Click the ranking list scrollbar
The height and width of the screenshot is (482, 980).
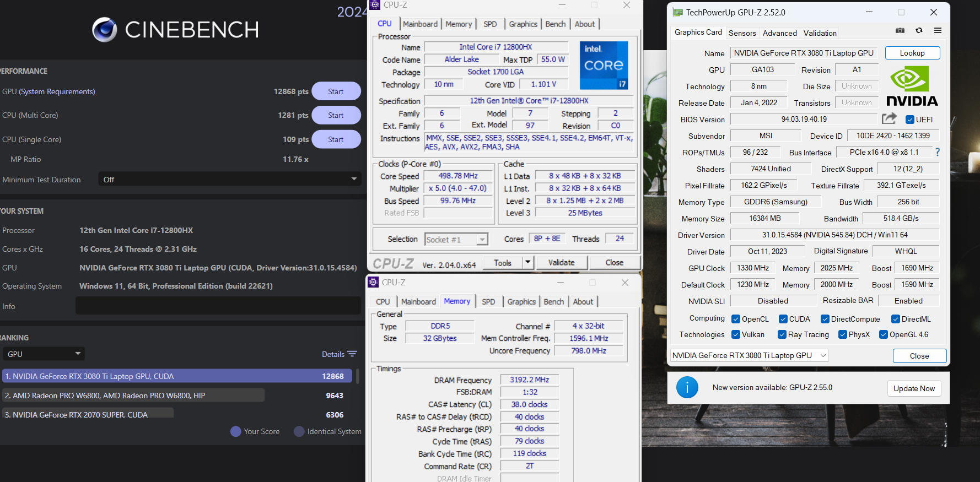coord(358,376)
